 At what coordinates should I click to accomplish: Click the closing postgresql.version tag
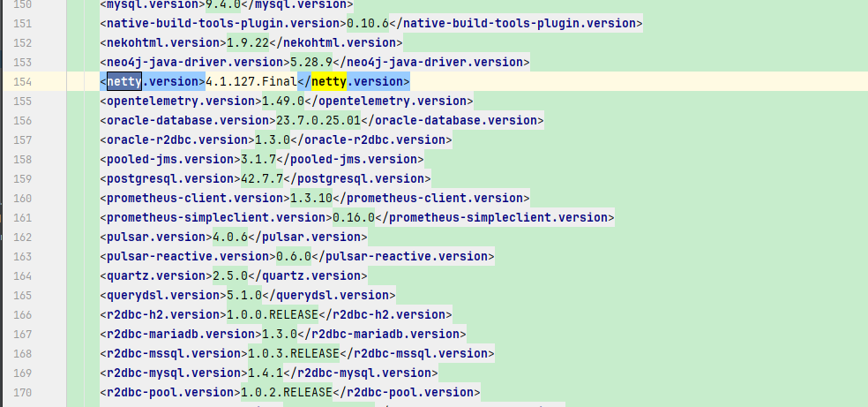(357, 179)
